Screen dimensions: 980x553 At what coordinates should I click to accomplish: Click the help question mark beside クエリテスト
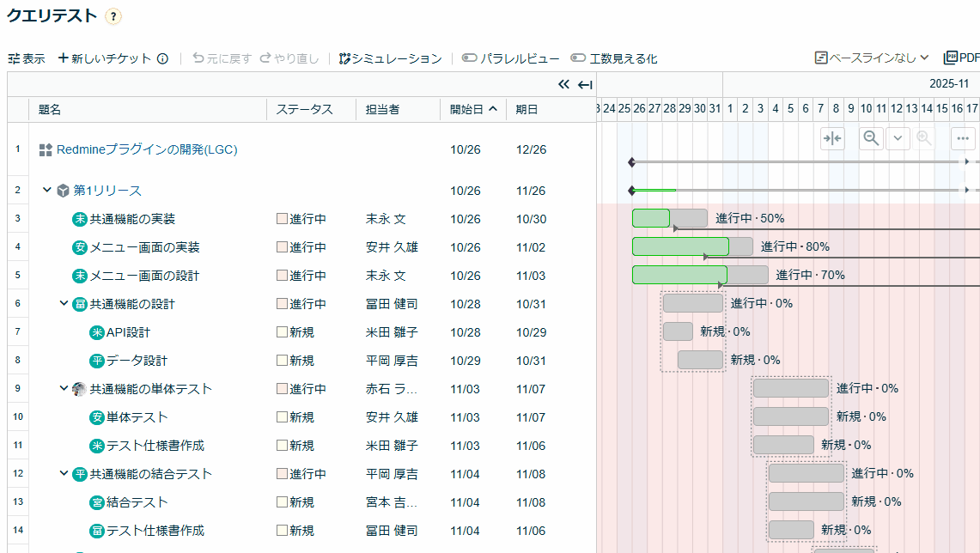pos(113,16)
